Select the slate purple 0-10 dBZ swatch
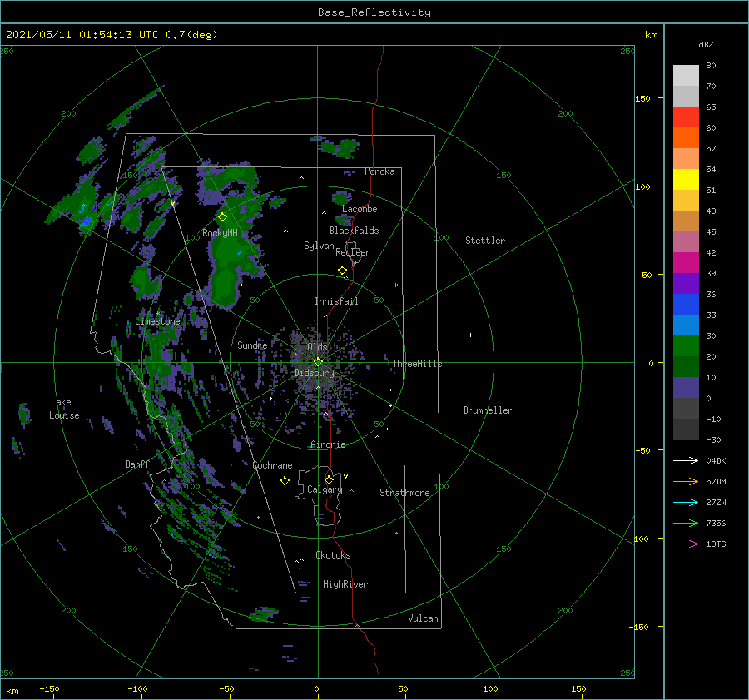 686,388
